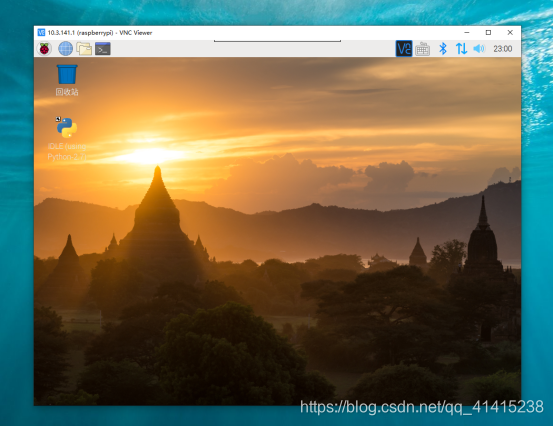Click the VNC Viewer hidden toolbar handle
Image resolution: width=554 pixels, height=426 pixels.
[x=277, y=41]
